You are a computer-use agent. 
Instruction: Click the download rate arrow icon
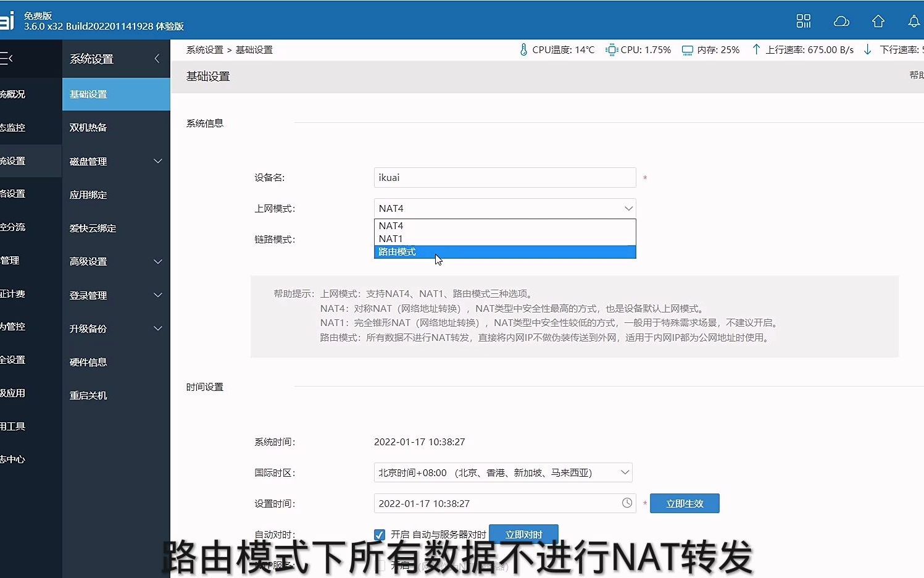(x=867, y=49)
